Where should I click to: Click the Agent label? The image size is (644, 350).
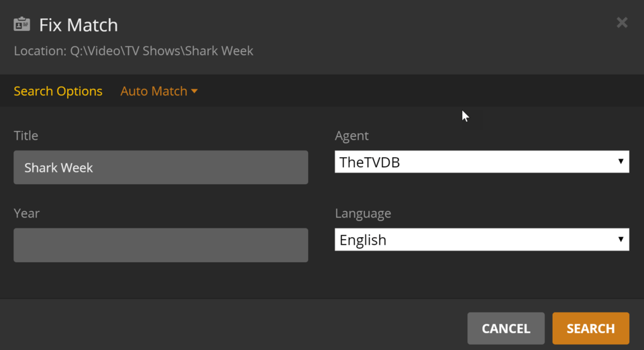[352, 136]
